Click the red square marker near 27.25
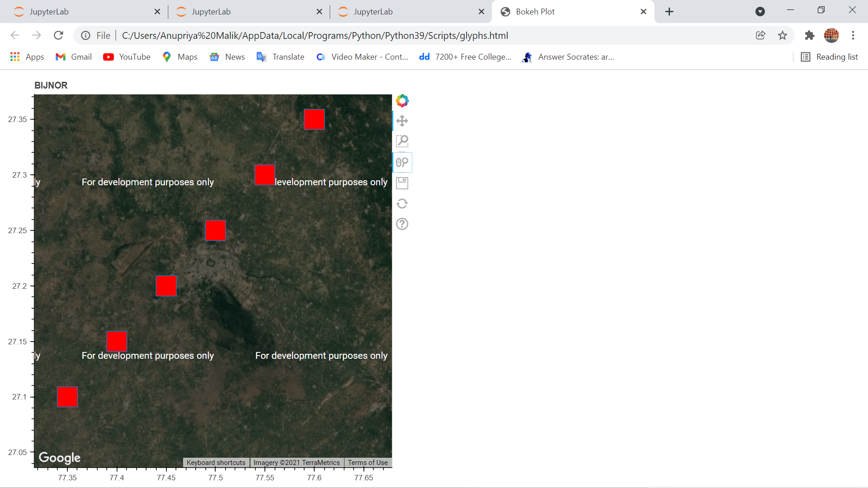The height and width of the screenshot is (488, 868). point(216,230)
